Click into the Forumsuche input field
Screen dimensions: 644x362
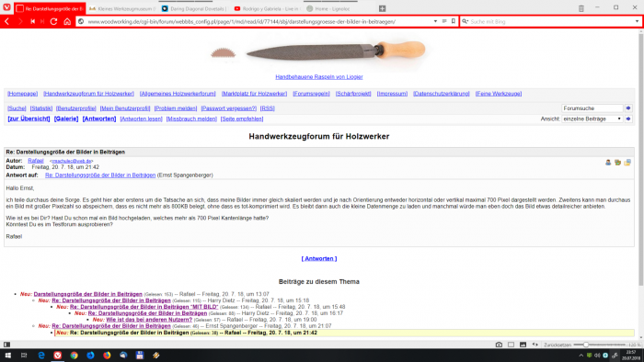(x=592, y=108)
